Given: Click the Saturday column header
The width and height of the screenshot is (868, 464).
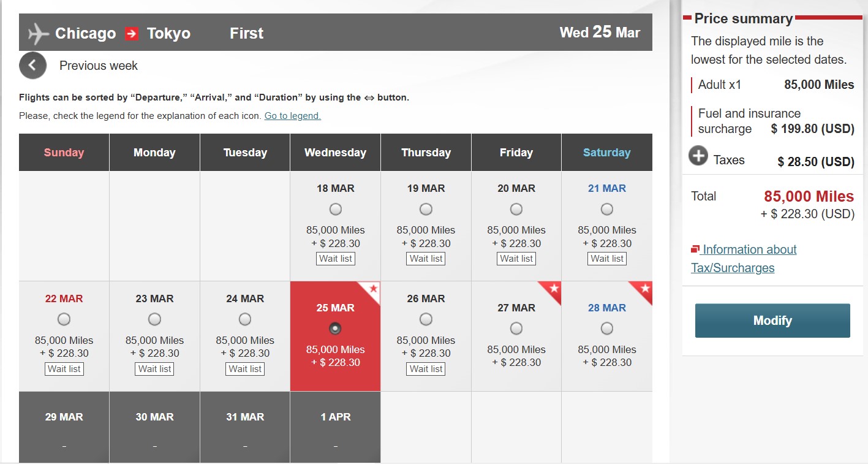Looking at the screenshot, I should click(606, 152).
